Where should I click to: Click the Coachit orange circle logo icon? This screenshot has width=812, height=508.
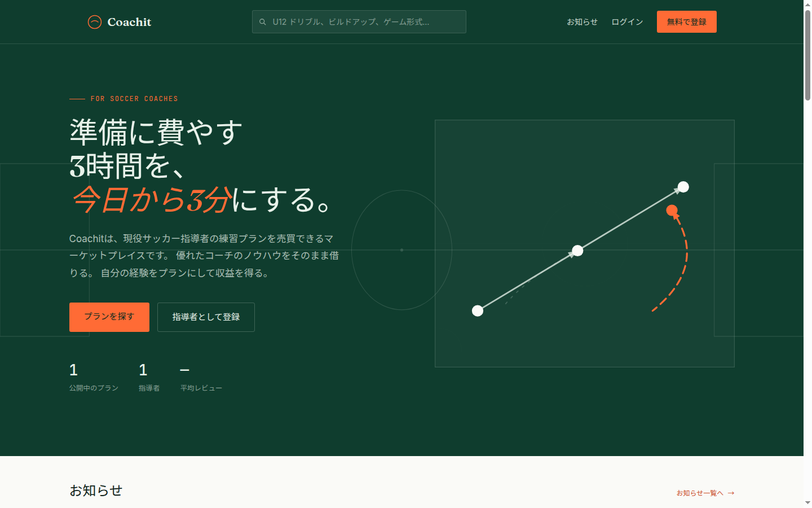tap(95, 22)
